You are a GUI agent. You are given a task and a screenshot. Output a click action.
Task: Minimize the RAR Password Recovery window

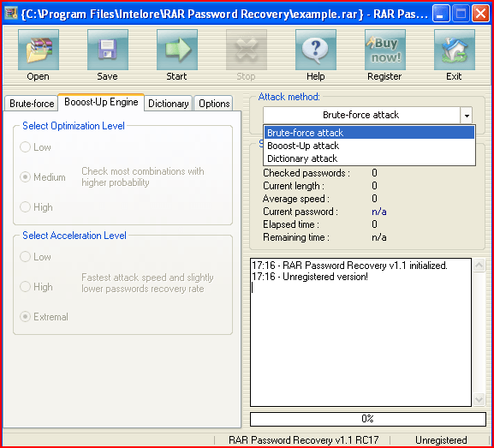pyautogui.click(x=441, y=14)
